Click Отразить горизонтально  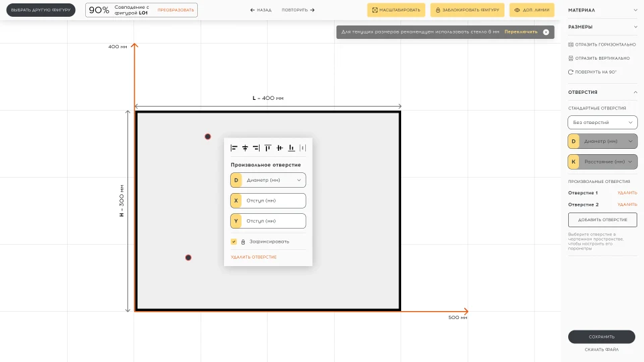(x=602, y=44)
